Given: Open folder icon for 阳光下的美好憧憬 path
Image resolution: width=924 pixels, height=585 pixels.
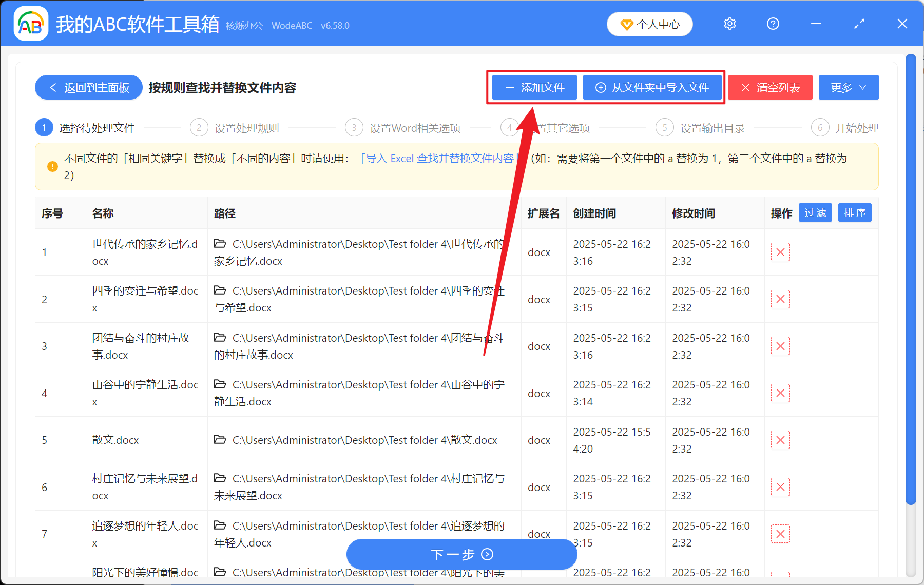Looking at the screenshot, I should pyautogui.click(x=220, y=571).
